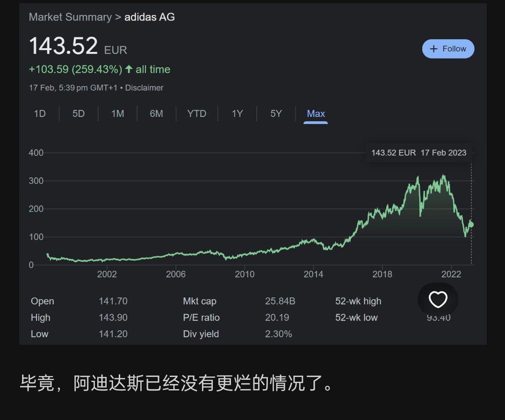The width and height of the screenshot is (505, 420).
Task: Click the heart like icon
Action: point(438,299)
